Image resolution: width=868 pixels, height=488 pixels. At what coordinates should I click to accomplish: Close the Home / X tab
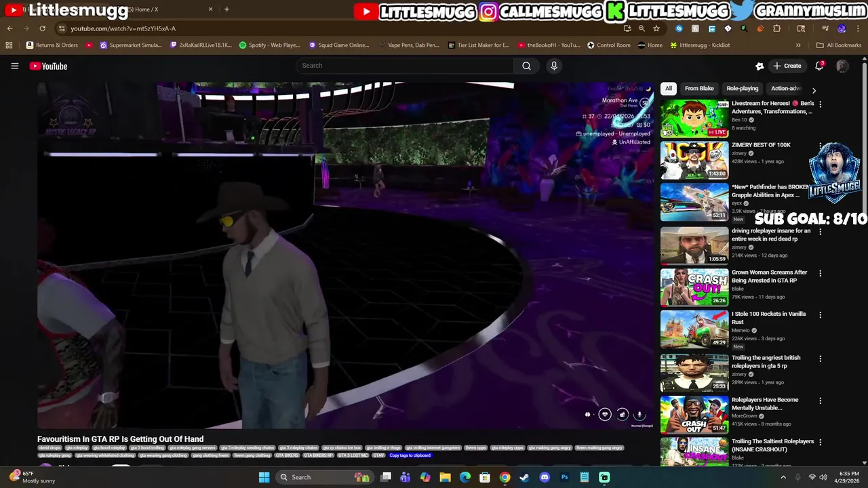point(210,9)
